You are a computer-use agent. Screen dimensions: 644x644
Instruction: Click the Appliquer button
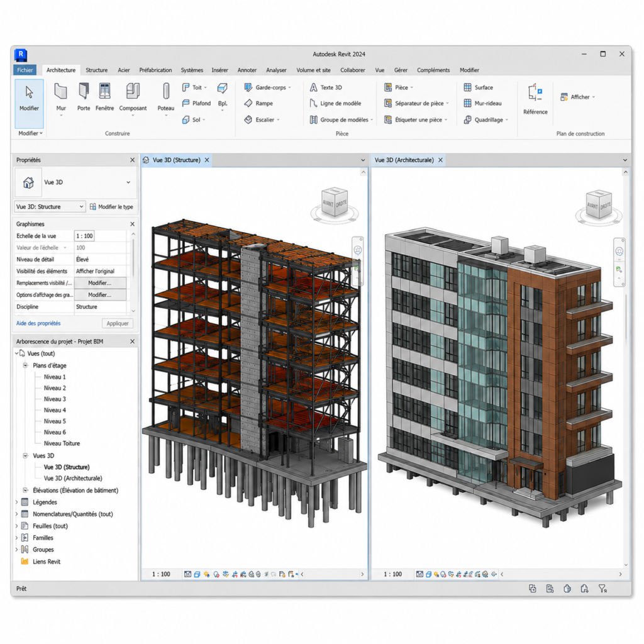coord(118,323)
